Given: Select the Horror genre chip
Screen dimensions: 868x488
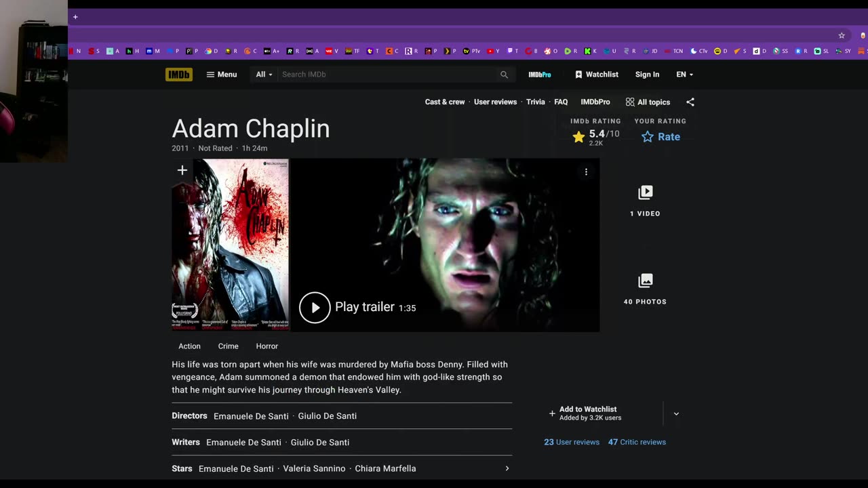Looking at the screenshot, I should coord(267,346).
